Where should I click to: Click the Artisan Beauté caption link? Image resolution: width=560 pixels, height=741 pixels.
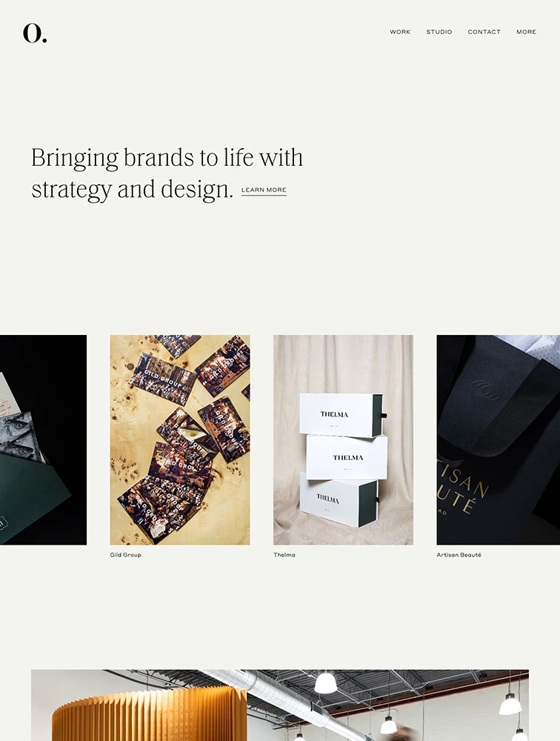(x=459, y=555)
